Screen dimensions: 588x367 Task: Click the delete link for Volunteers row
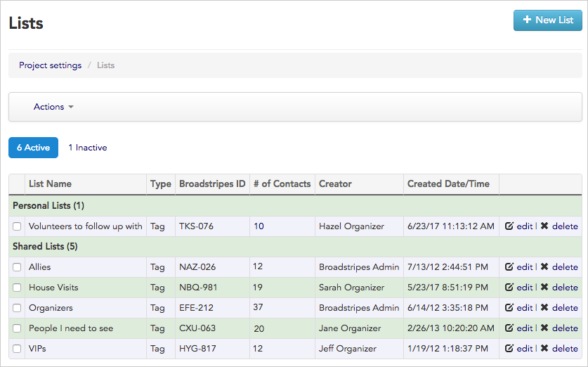(565, 226)
